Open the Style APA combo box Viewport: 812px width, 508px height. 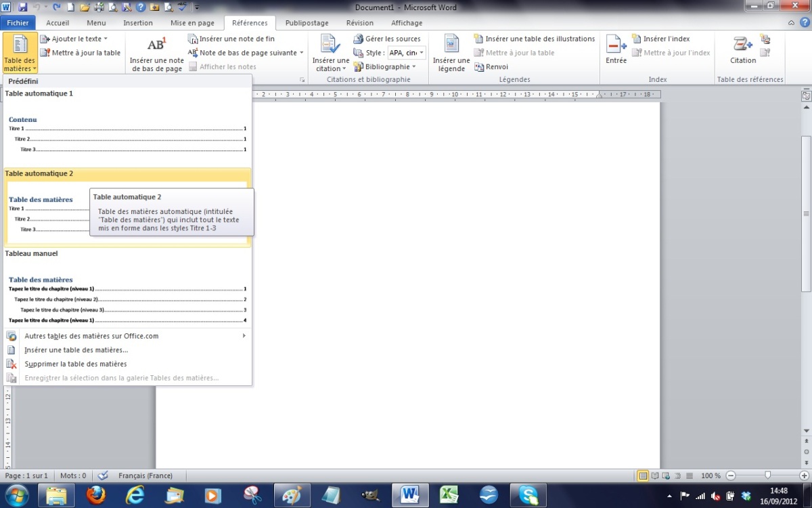tap(406, 53)
